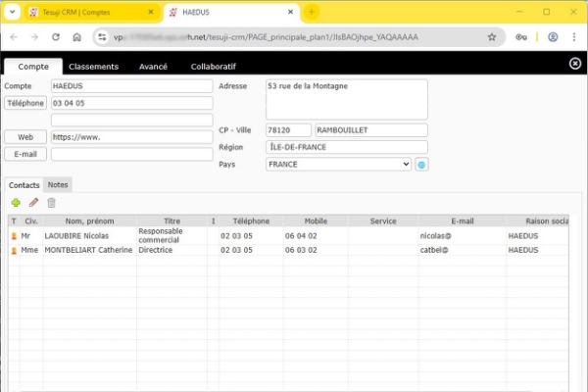The image size is (588, 392).
Task: Click the person icon on LAOUBIRE row
Action: tap(14, 236)
